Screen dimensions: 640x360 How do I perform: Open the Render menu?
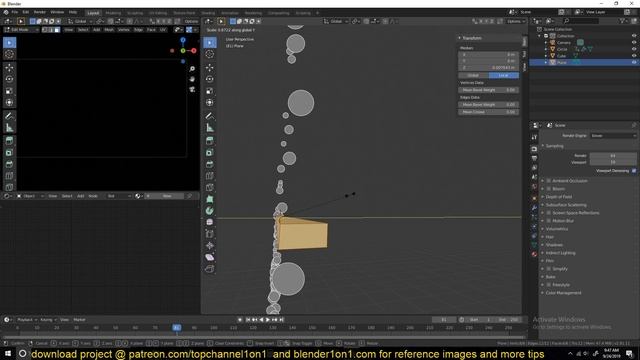coord(40,12)
